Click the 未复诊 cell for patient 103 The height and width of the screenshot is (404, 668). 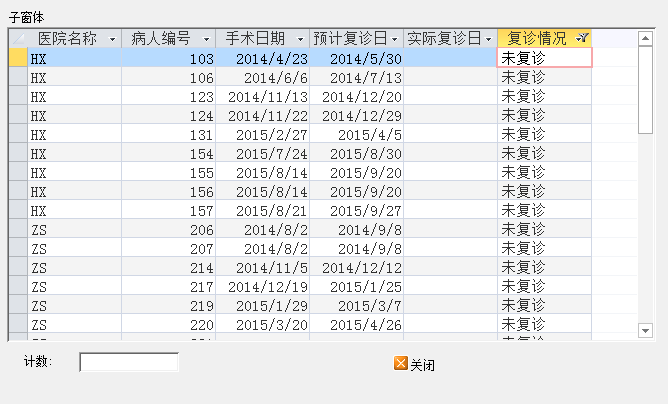pyautogui.click(x=543, y=59)
